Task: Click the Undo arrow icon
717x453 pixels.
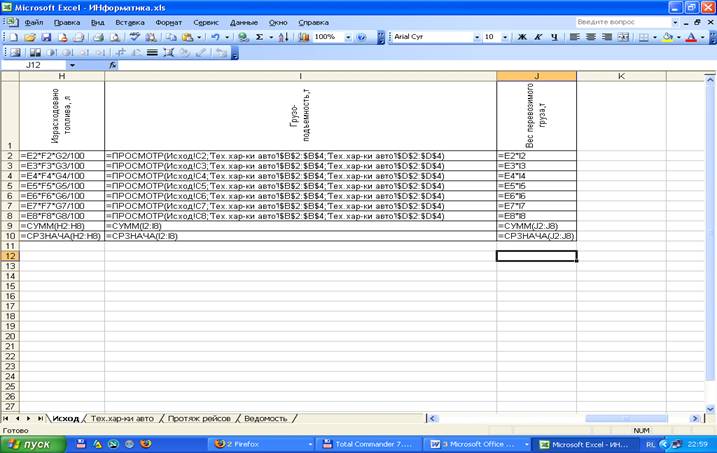Action: pyautogui.click(x=215, y=37)
